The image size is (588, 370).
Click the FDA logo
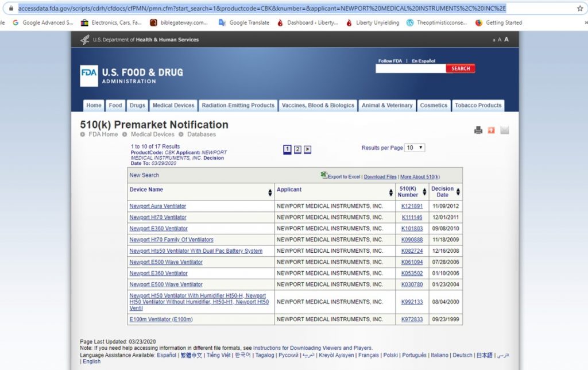click(89, 76)
